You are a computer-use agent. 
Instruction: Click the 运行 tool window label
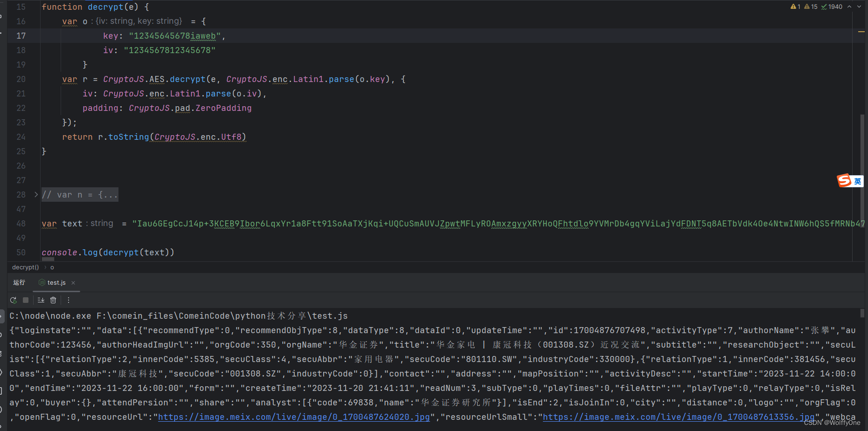tap(19, 282)
